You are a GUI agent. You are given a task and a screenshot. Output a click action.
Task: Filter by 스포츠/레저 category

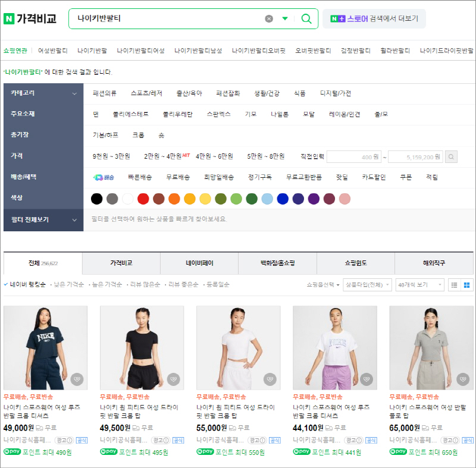click(x=146, y=93)
